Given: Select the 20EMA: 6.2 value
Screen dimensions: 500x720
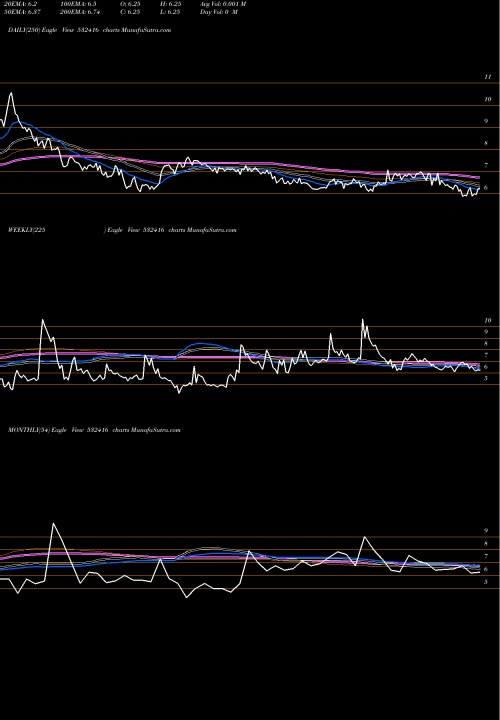Looking at the screenshot, I should (20, 4).
